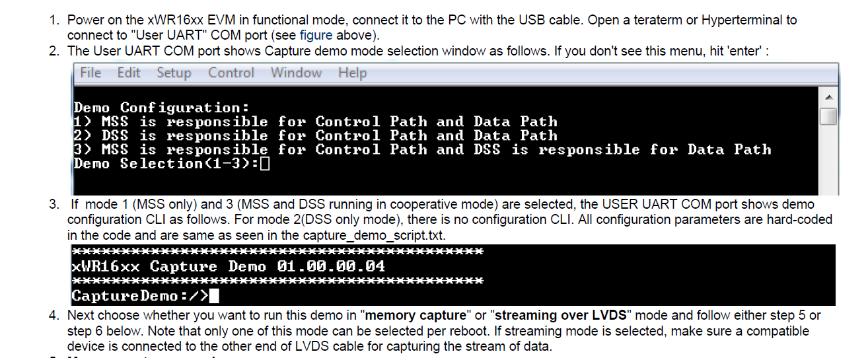This screenshot has width=868, height=358.
Task: Open the Help menu
Action: [352, 73]
